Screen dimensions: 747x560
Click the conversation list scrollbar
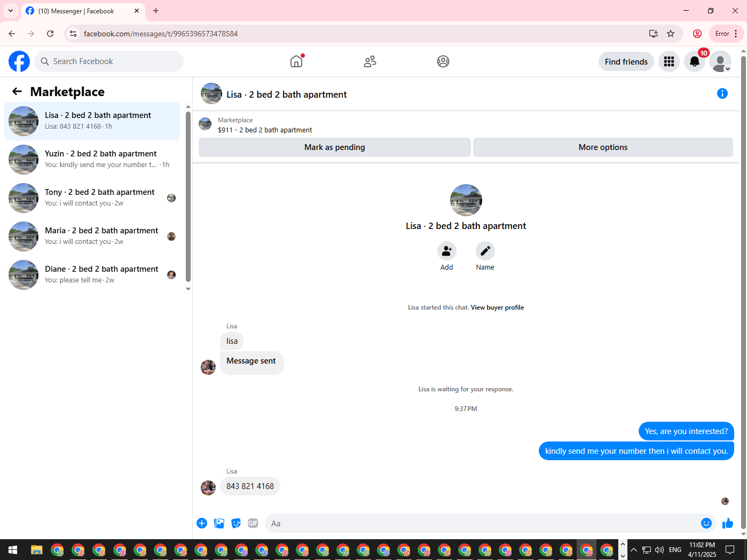click(x=188, y=196)
